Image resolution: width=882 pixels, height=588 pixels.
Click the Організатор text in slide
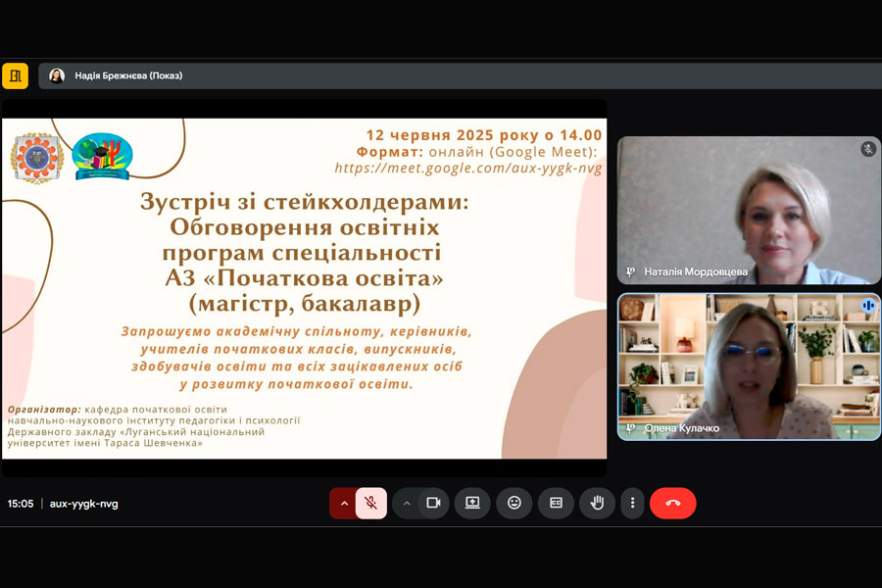(44, 410)
